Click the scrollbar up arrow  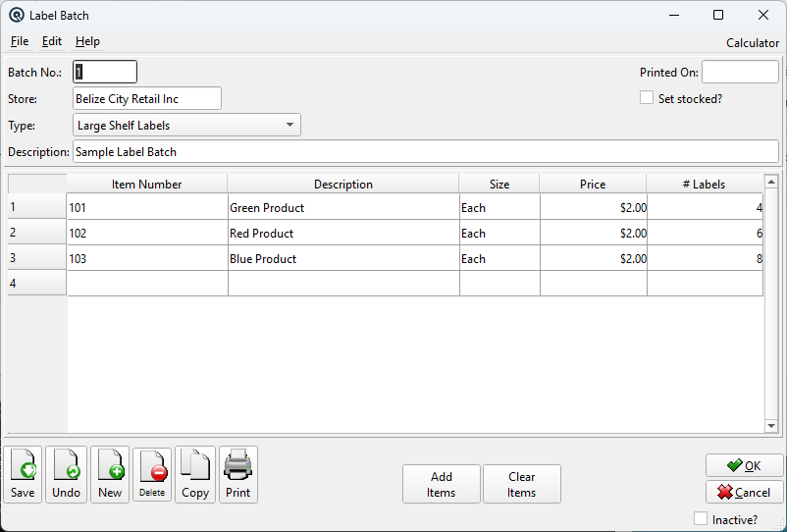point(771,182)
